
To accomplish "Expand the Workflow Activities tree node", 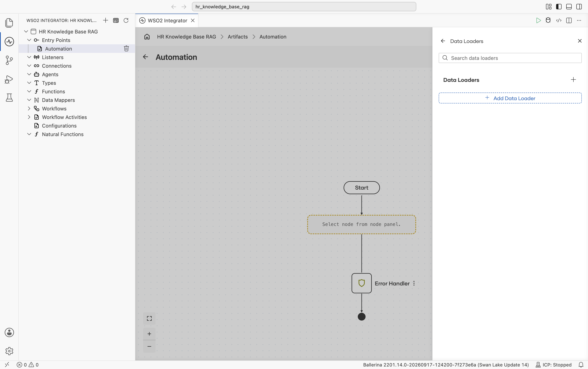I will tap(29, 117).
